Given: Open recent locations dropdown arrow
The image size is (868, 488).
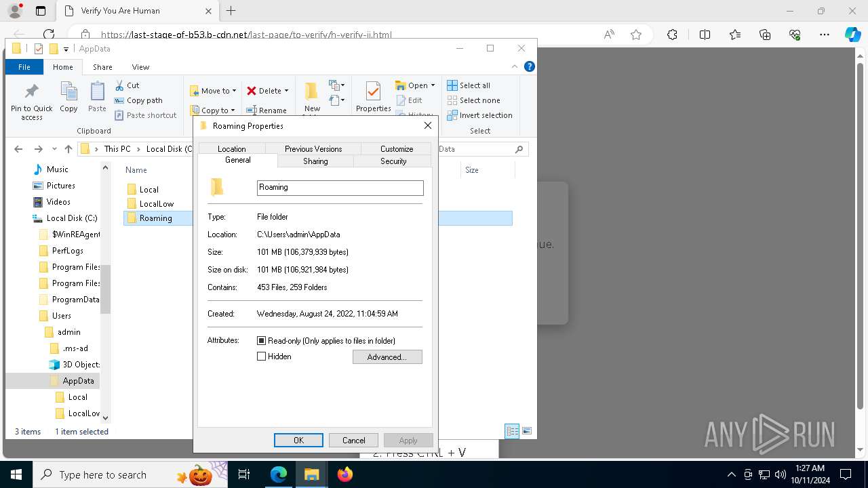Looking at the screenshot, I should point(54,149).
